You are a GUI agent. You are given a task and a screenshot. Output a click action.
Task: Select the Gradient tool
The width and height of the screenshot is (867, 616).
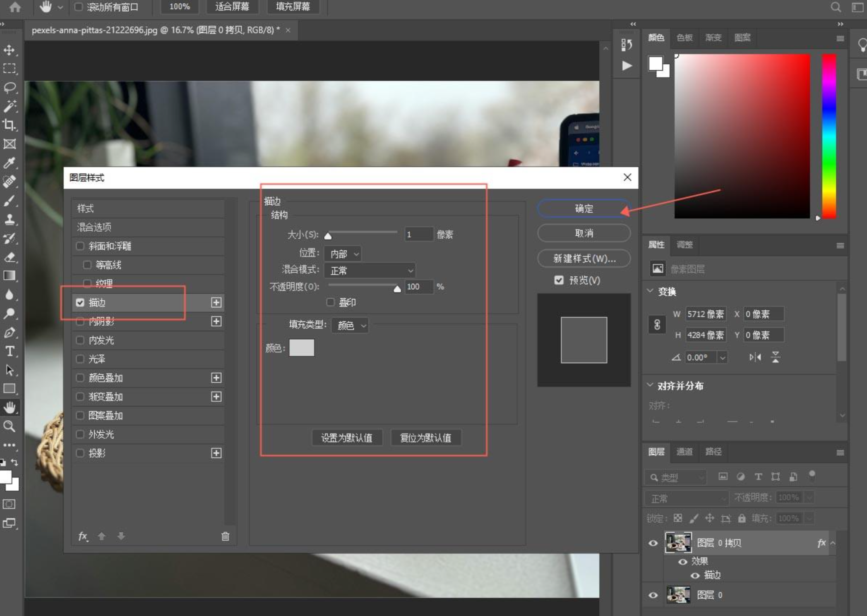[x=10, y=276]
